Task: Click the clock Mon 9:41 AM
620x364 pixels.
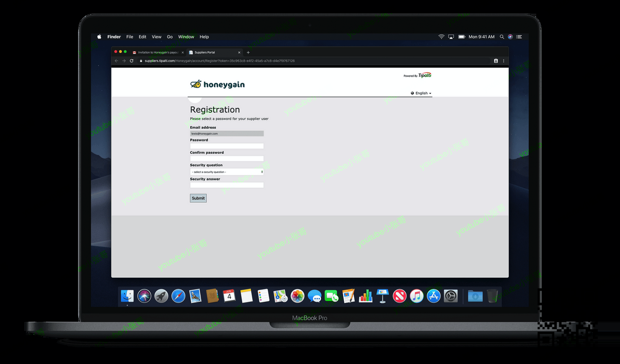Action: tap(481, 37)
